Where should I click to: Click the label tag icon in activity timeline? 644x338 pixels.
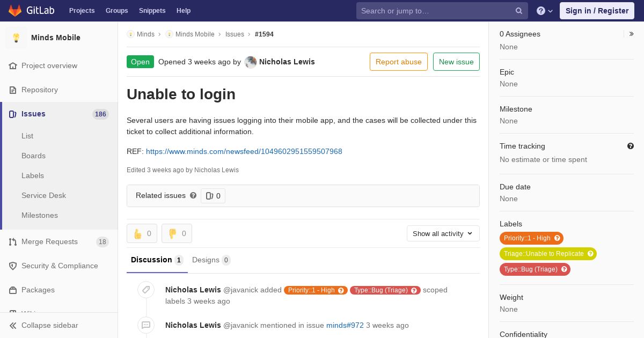point(146,290)
